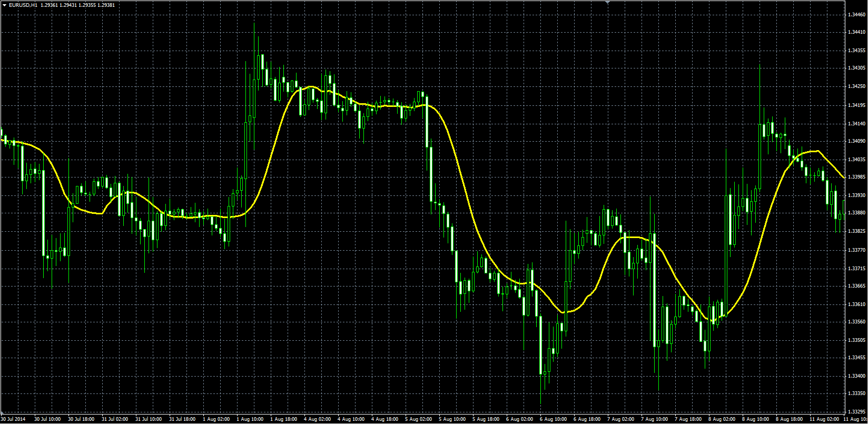Click the 1.34460 price axis label
The height and width of the screenshot is (424, 868).
pos(857,15)
